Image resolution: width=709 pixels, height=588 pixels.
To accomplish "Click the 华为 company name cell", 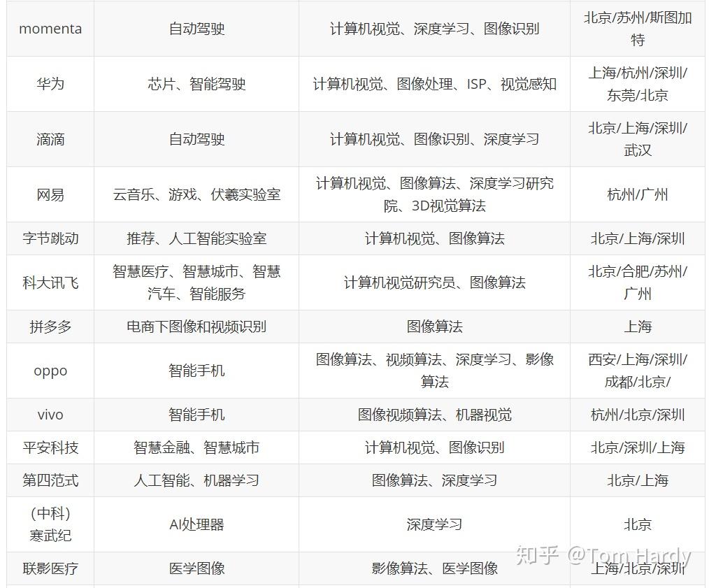I will click(50, 84).
